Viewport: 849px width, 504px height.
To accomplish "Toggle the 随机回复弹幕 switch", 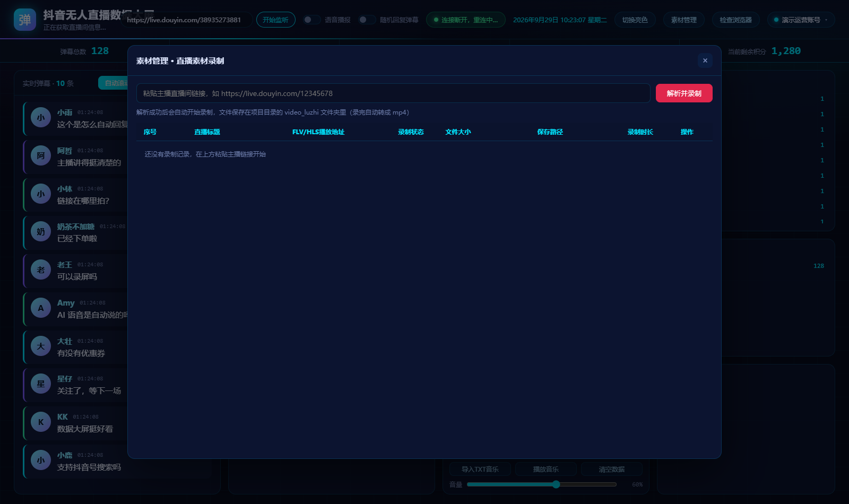I will pos(367,20).
